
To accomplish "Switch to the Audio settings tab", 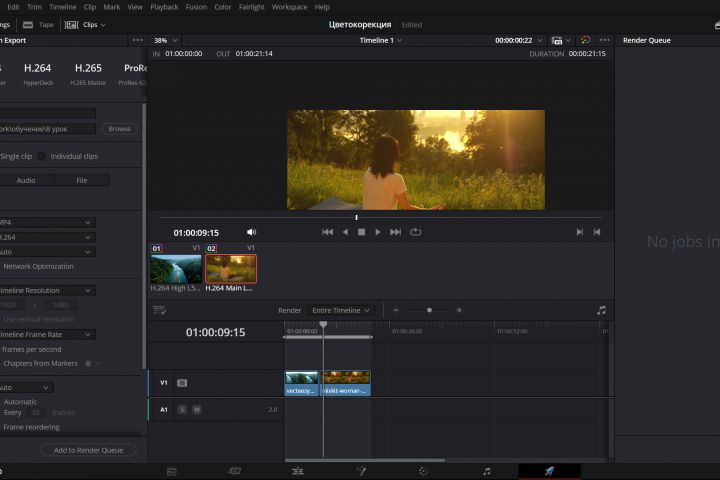I will (26, 180).
